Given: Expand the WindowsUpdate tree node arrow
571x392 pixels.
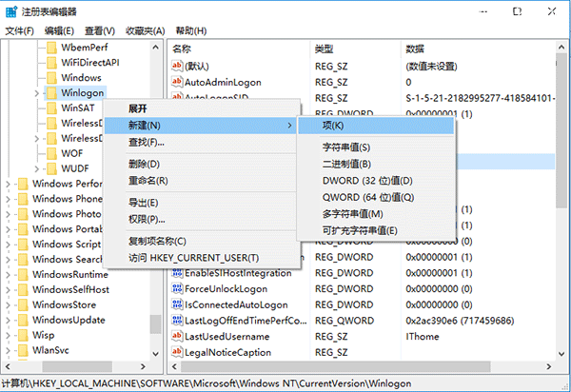Looking at the screenshot, I should (8, 321).
